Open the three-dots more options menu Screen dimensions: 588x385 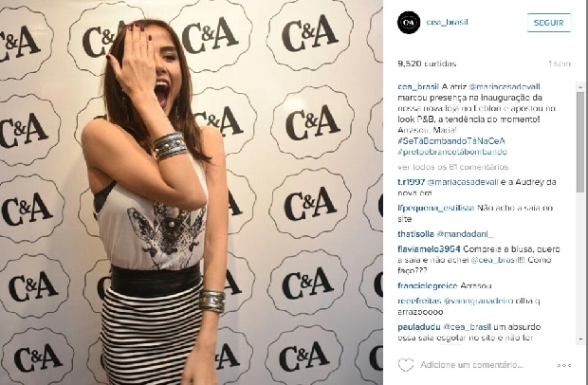pos(564,365)
